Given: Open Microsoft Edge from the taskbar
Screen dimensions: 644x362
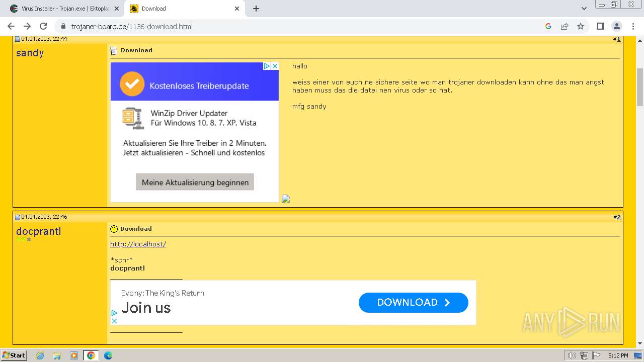Looking at the screenshot, I should point(108,355).
